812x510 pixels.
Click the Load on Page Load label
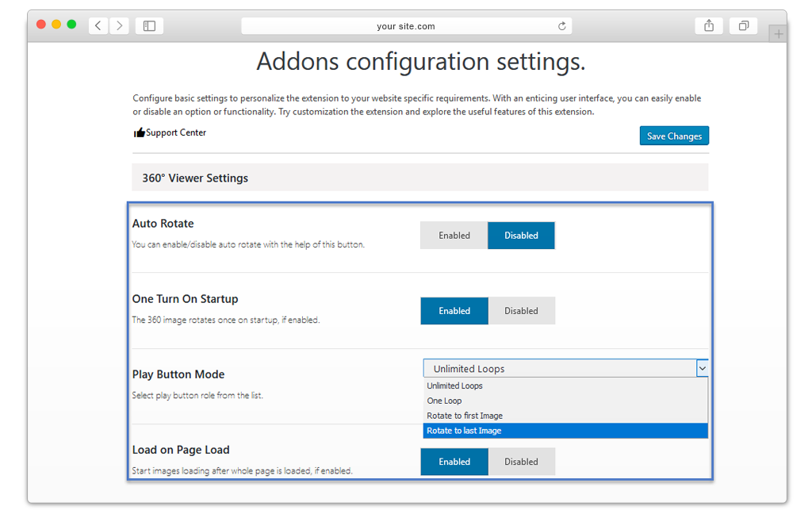click(181, 450)
